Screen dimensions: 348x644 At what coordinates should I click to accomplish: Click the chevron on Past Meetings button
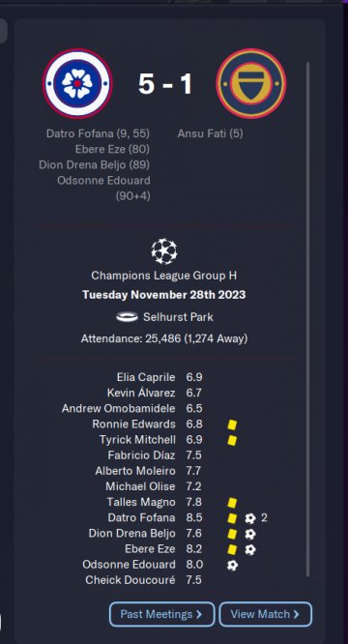(198, 614)
